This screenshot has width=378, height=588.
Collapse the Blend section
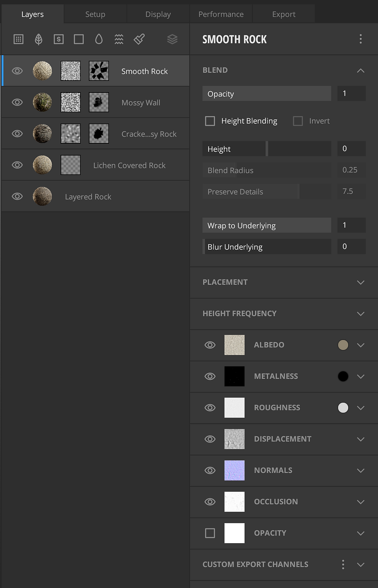(x=361, y=71)
